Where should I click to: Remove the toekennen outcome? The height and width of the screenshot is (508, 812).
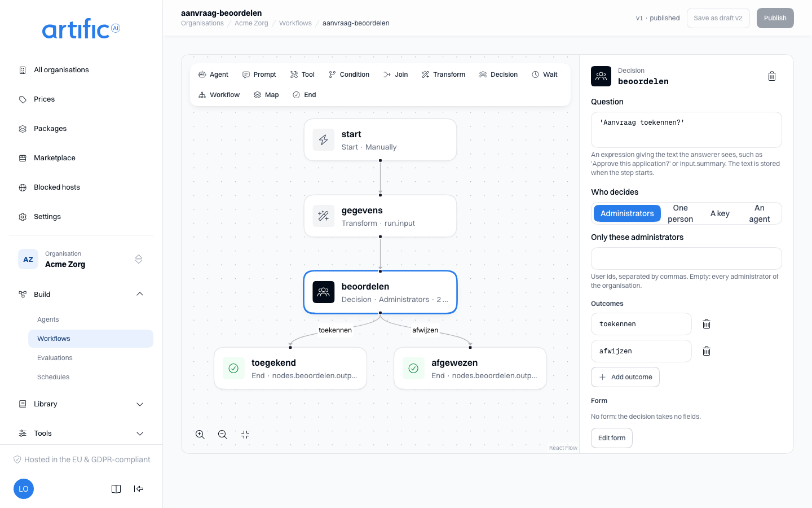pos(707,324)
